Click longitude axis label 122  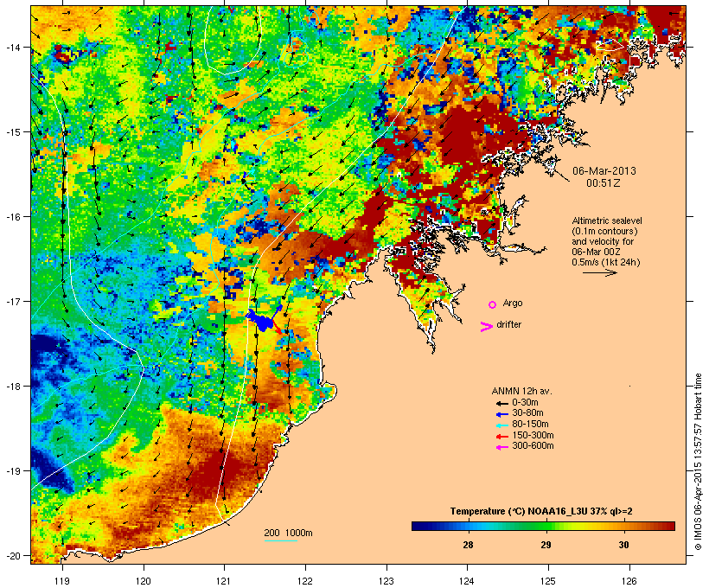[305, 581]
